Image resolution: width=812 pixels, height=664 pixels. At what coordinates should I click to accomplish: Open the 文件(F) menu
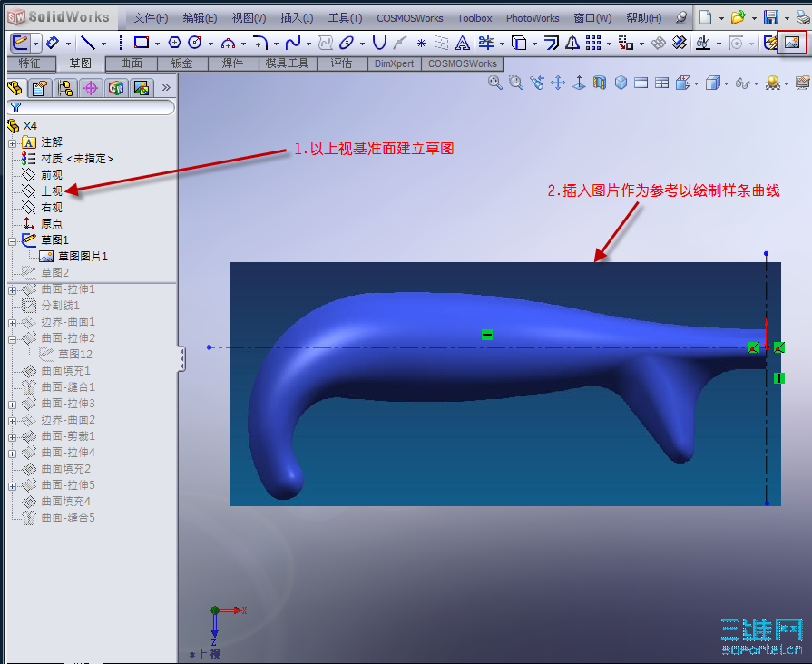click(151, 18)
